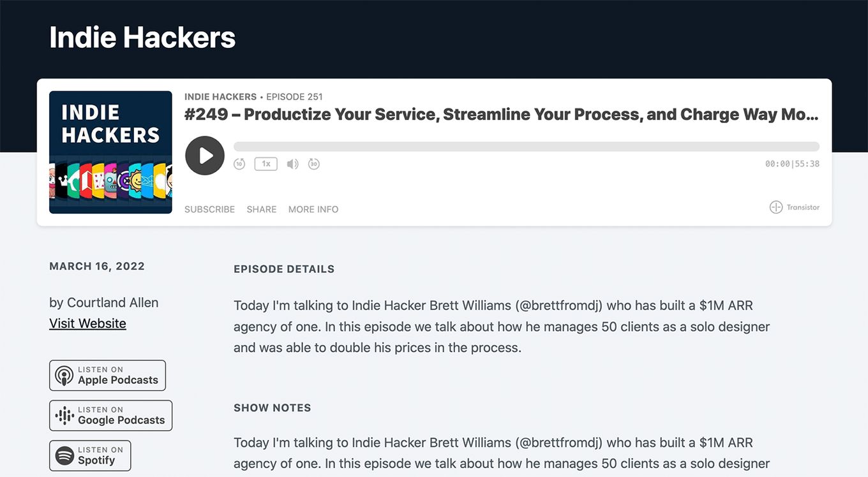Screen dimensions: 868x477
Task: Click the Apple Podcasts icon
Action: [64, 376]
